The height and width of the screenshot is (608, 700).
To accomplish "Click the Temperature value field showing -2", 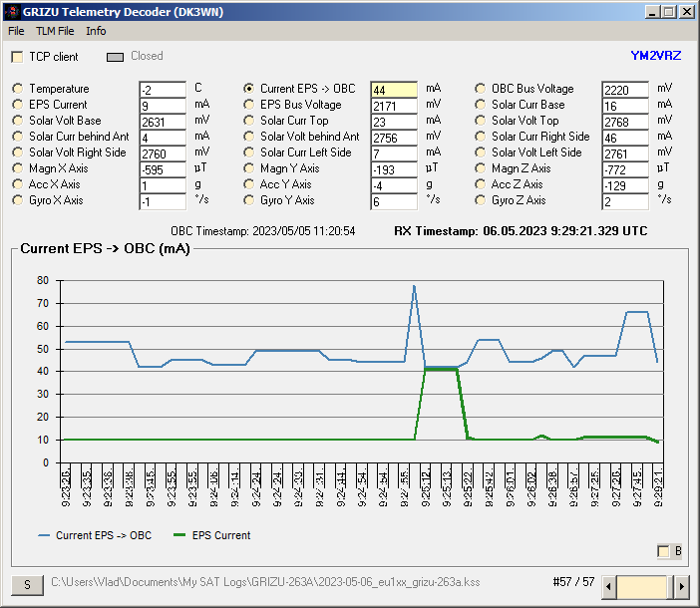I will pyautogui.click(x=163, y=90).
